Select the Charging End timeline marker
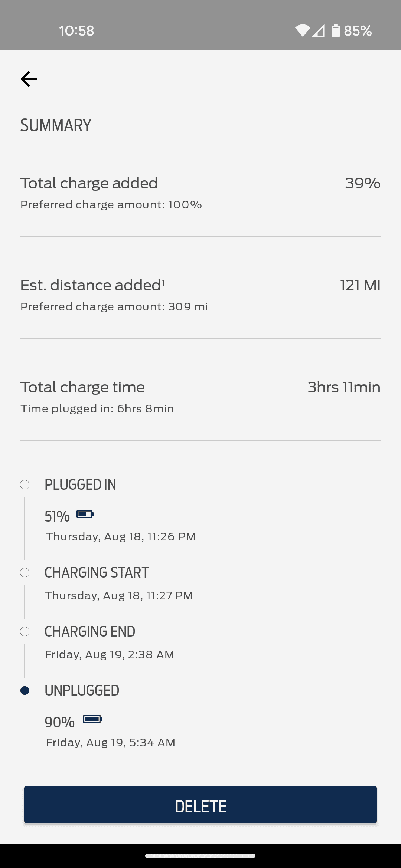This screenshot has height=868, width=401. [25, 631]
